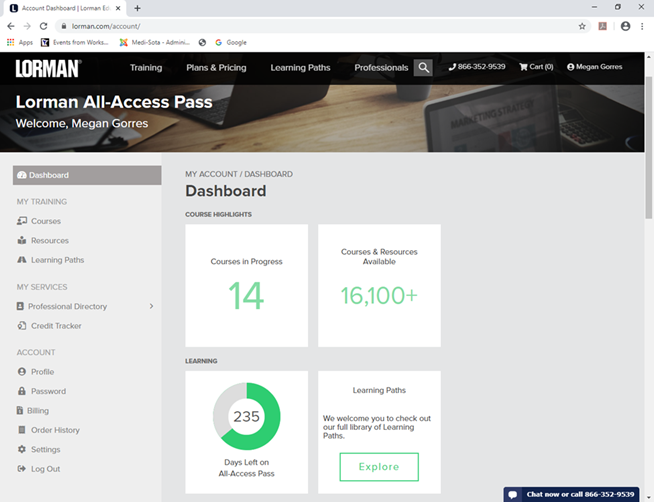The image size is (654, 502).
Task: Open Plans & Pricing menu item
Action: point(216,68)
